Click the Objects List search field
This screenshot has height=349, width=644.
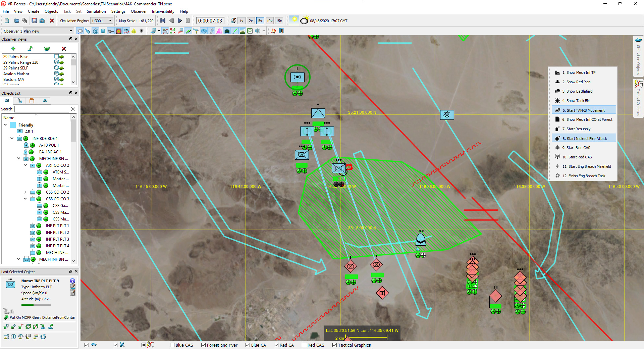pos(42,109)
